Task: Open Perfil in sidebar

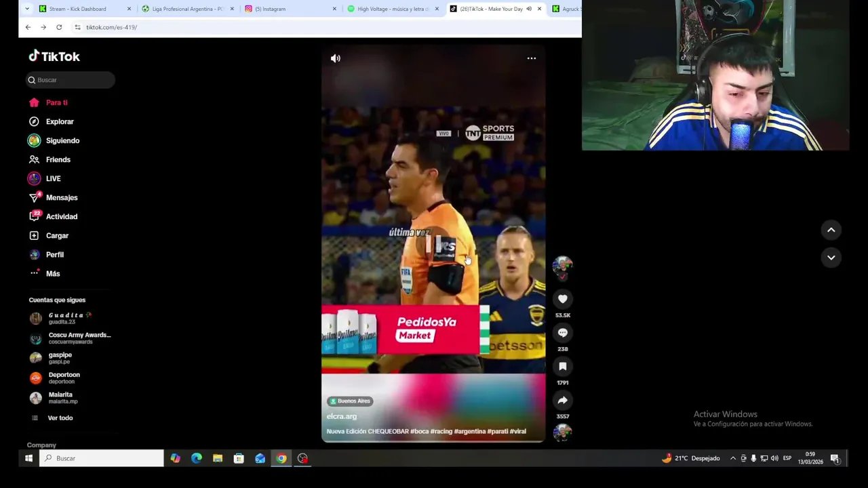Action: click(55, 254)
